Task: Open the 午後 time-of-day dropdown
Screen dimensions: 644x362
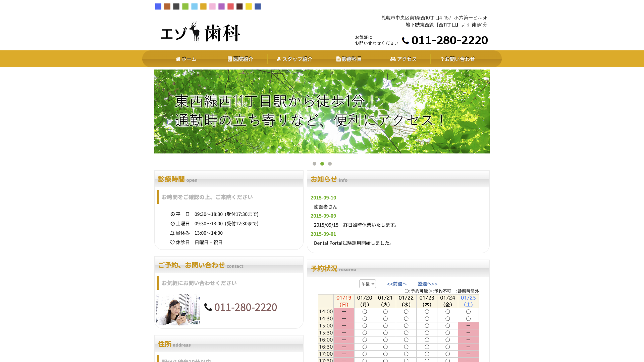Action: [x=368, y=284]
